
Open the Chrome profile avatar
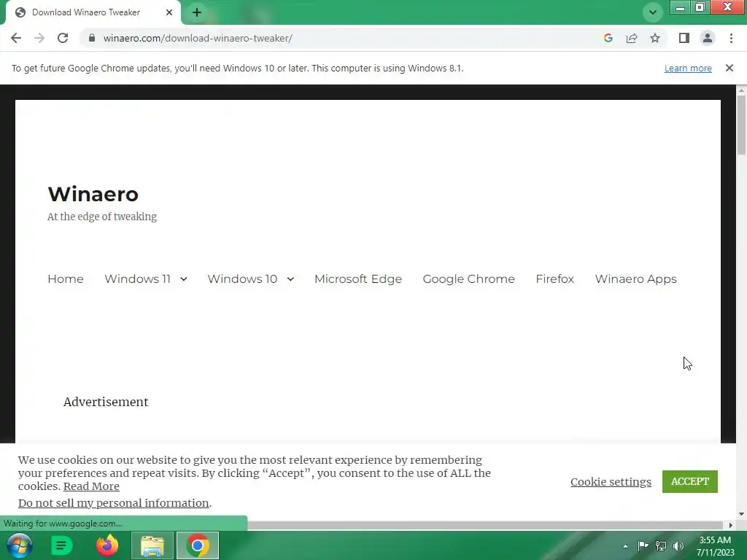(708, 38)
